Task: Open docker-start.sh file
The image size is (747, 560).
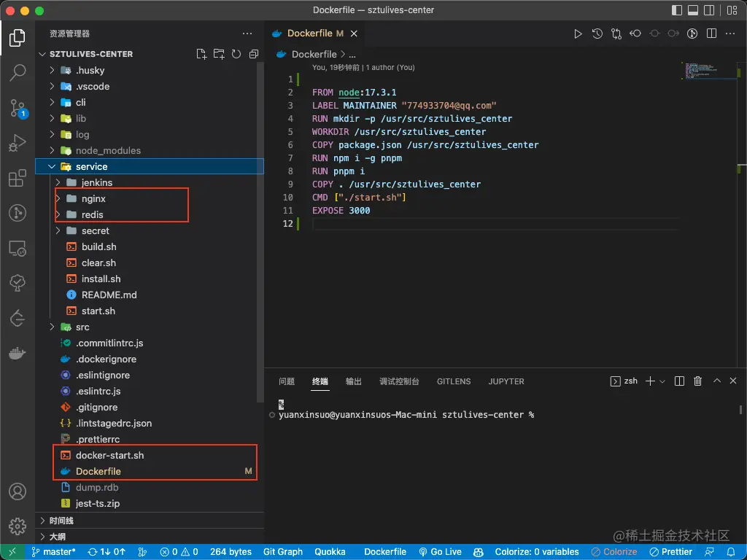Action: click(149, 455)
